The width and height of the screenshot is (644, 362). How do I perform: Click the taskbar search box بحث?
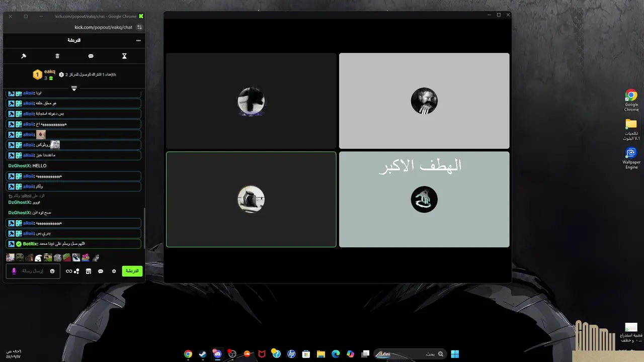click(411, 354)
